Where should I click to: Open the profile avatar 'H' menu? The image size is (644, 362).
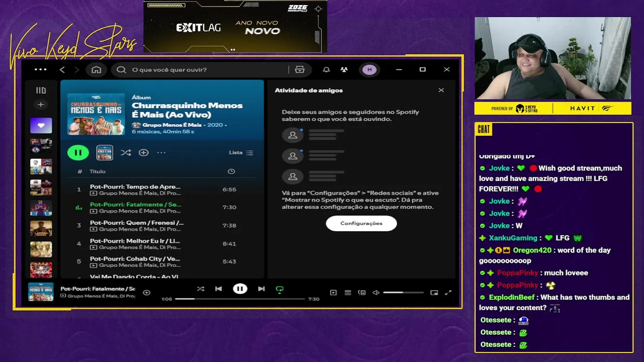pos(370,69)
